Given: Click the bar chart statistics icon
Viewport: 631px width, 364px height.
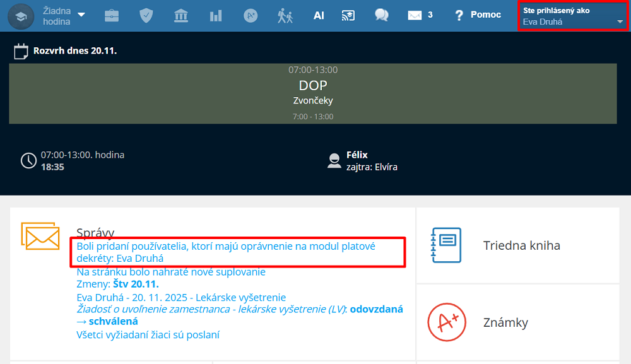Looking at the screenshot, I should pyautogui.click(x=216, y=16).
